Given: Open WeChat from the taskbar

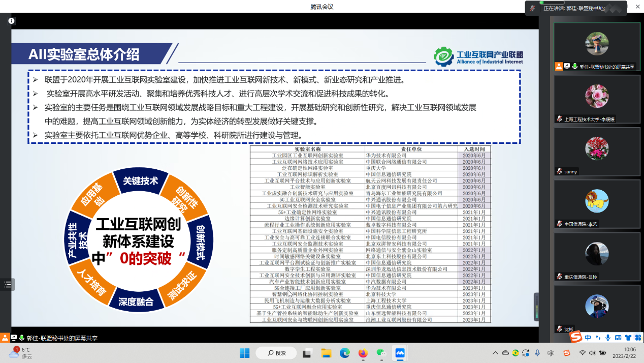Looking at the screenshot, I should tap(381, 353).
